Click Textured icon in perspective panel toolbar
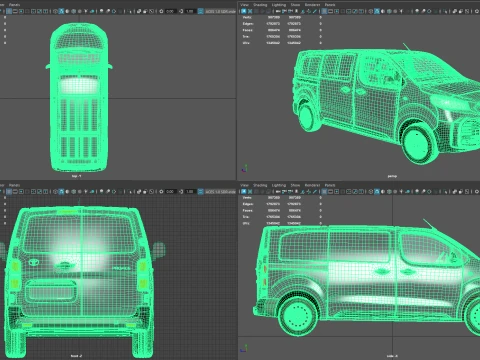 pyautogui.click(x=395, y=11)
